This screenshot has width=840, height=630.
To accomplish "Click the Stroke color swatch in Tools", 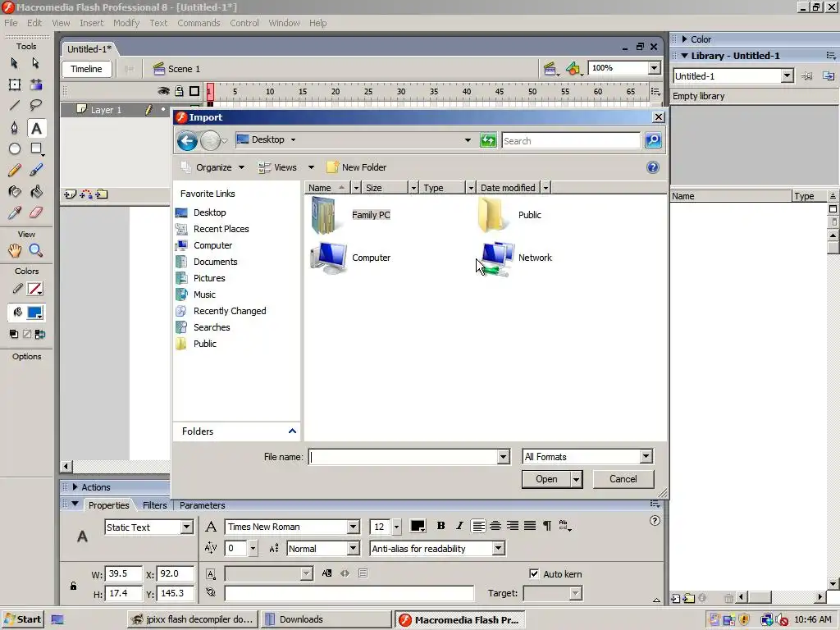I will tap(35, 289).
